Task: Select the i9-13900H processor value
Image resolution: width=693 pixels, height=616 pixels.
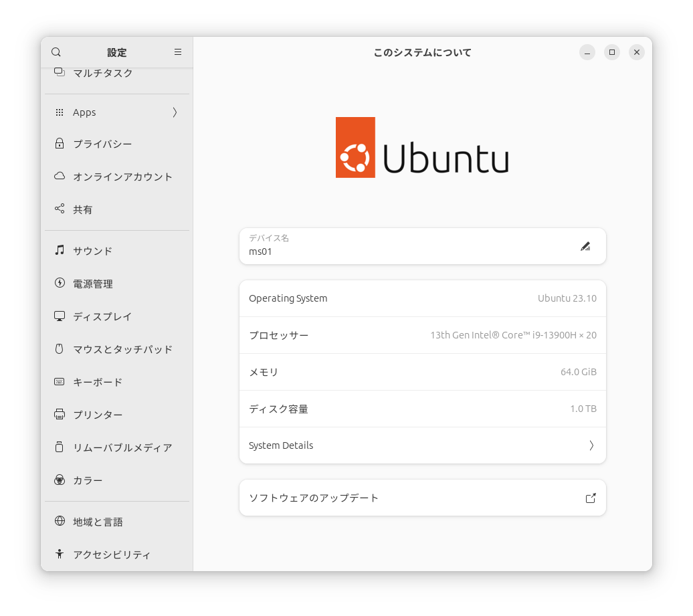Action: (x=514, y=335)
